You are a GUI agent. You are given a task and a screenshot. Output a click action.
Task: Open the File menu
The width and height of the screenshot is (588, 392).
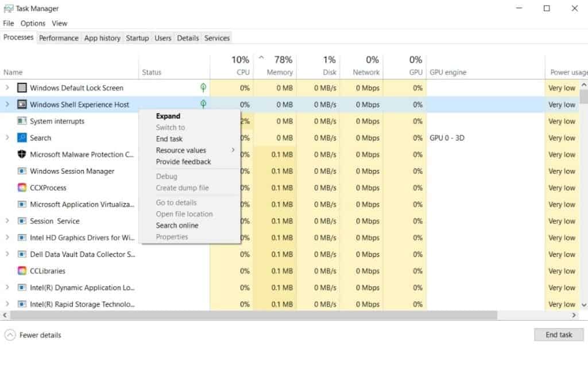coord(8,23)
